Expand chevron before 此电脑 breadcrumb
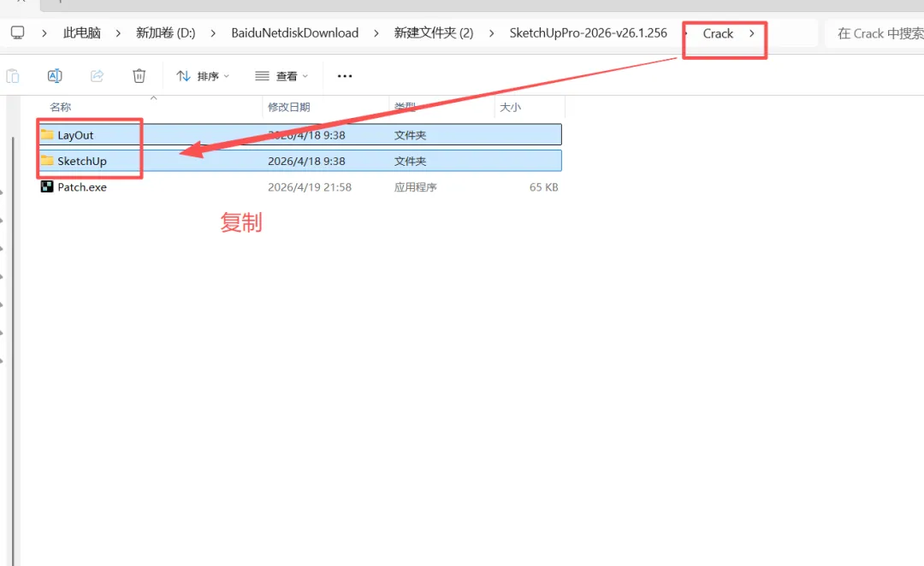Viewport: 924px width, 566px height. [44, 33]
